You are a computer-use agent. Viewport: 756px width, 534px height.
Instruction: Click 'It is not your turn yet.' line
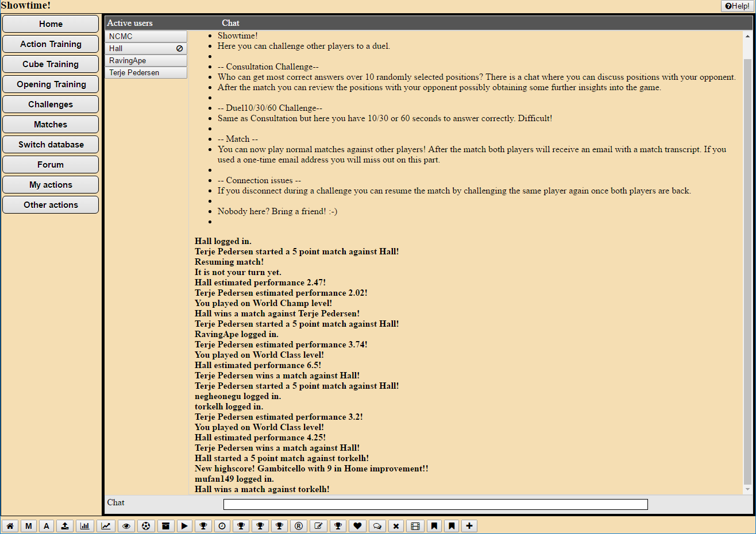coord(238,272)
